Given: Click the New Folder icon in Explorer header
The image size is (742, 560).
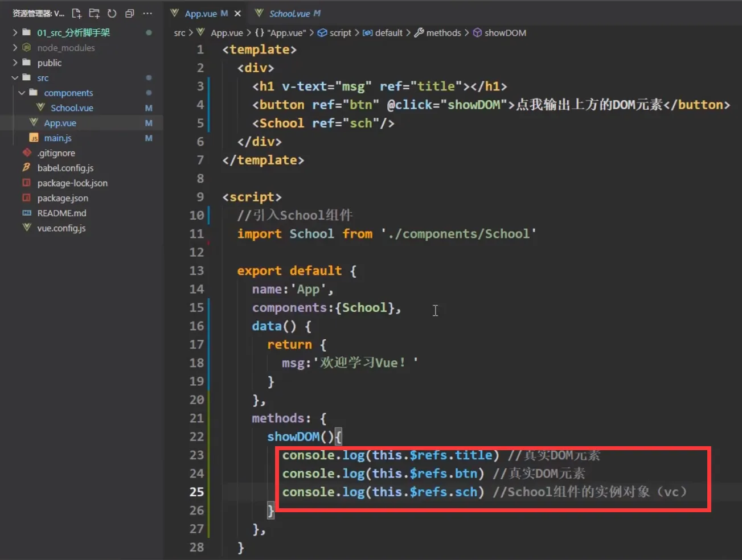Looking at the screenshot, I should (x=95, y=13).
